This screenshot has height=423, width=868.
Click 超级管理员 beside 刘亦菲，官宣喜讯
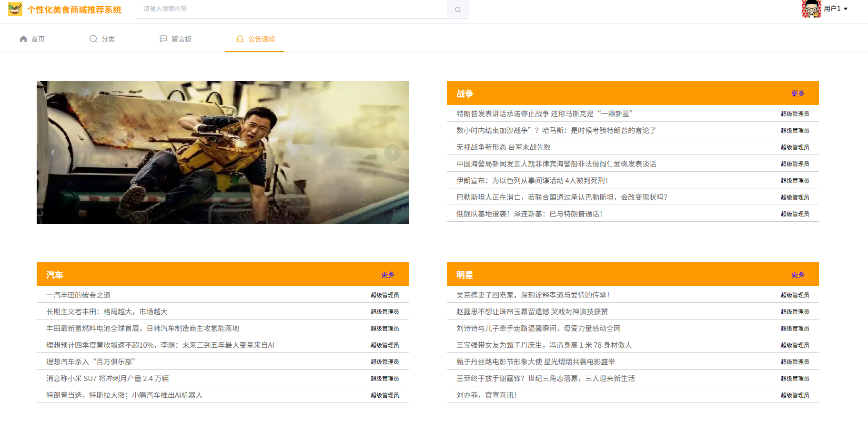tap(795, 395)
